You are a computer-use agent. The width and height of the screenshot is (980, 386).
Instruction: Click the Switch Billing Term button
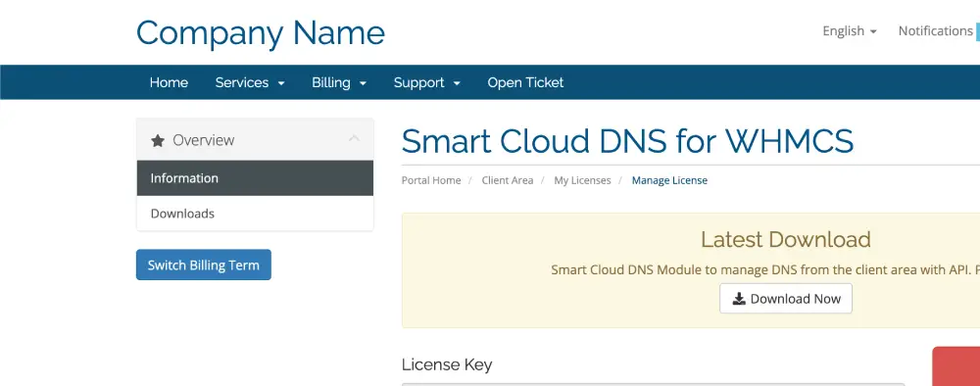pos(204,265)
